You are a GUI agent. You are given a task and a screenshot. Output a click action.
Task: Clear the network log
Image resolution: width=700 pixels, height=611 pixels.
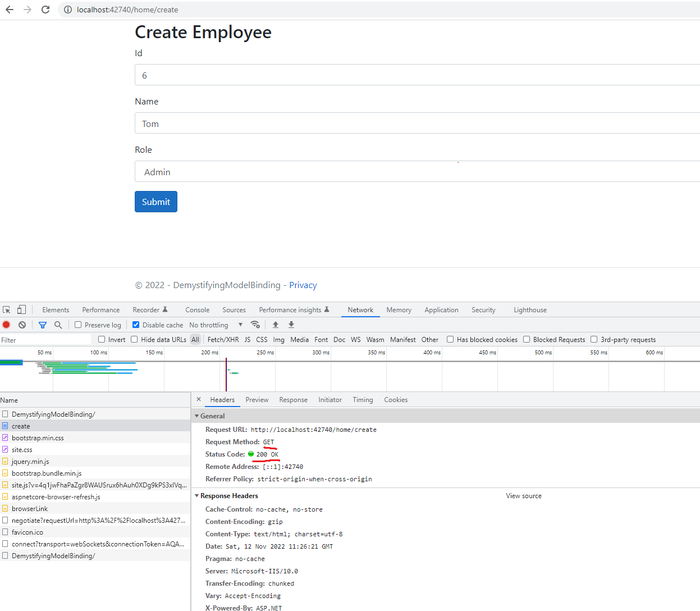pyautogui.click(x=22, y=325)
